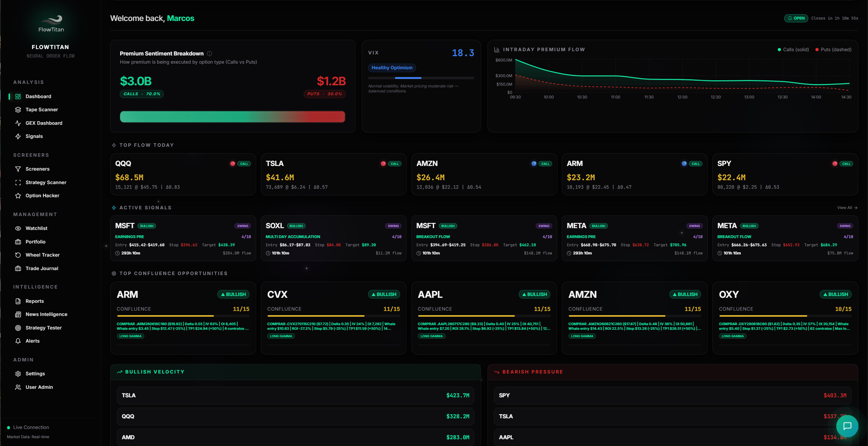Click LONG GAMMA tag on AMZN card

[x=582, y=336]
